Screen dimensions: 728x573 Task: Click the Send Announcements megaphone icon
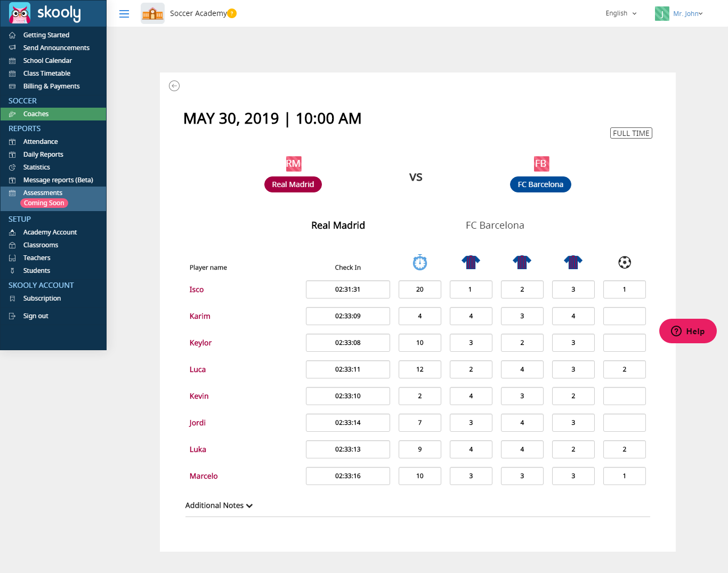[12, 48]
